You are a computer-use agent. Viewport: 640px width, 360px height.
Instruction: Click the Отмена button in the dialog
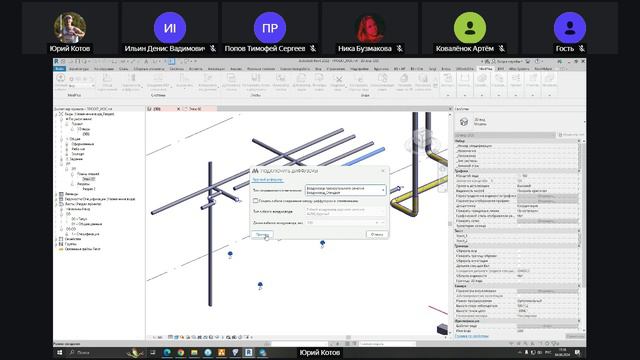point(377,235)
